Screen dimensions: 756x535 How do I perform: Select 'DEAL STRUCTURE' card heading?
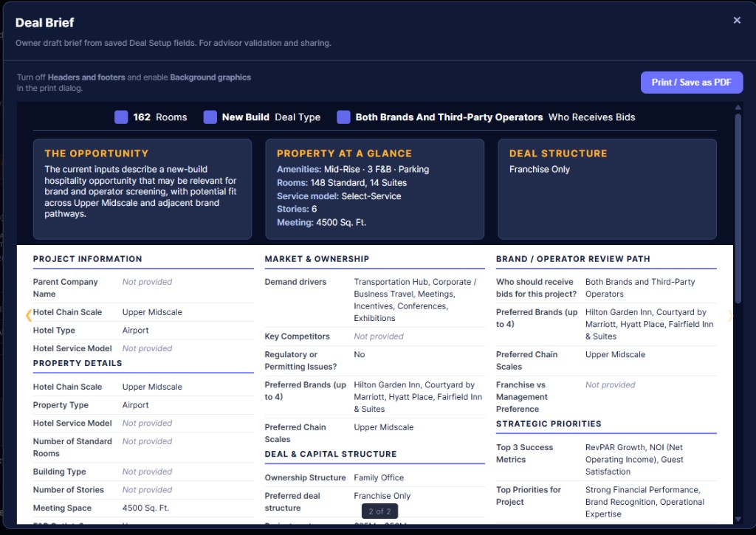coord(558,153)
